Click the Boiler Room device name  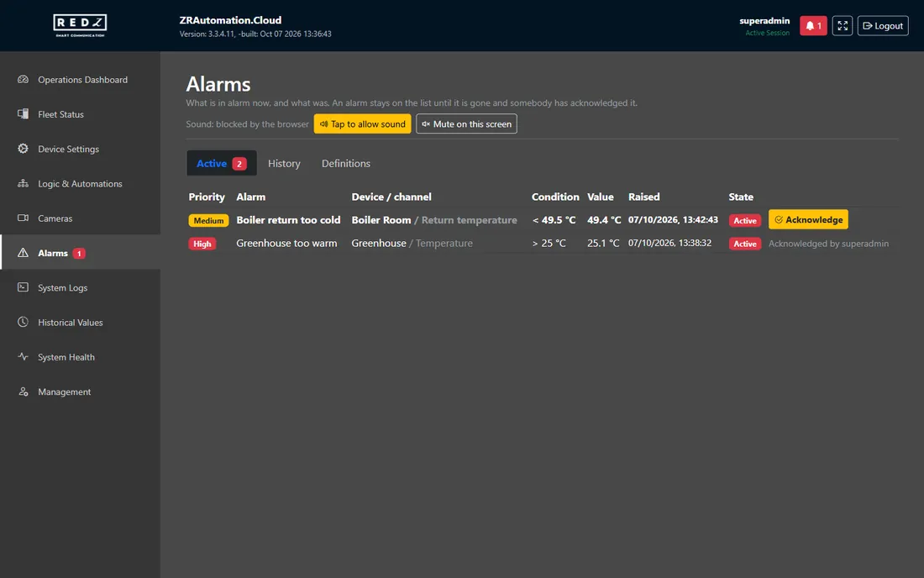(x=381, y=220)
